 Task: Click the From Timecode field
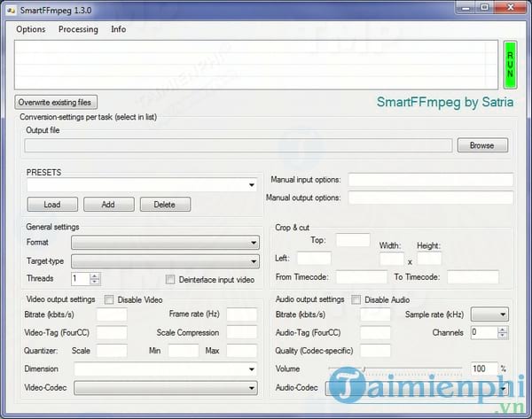[x=362, y=277]
